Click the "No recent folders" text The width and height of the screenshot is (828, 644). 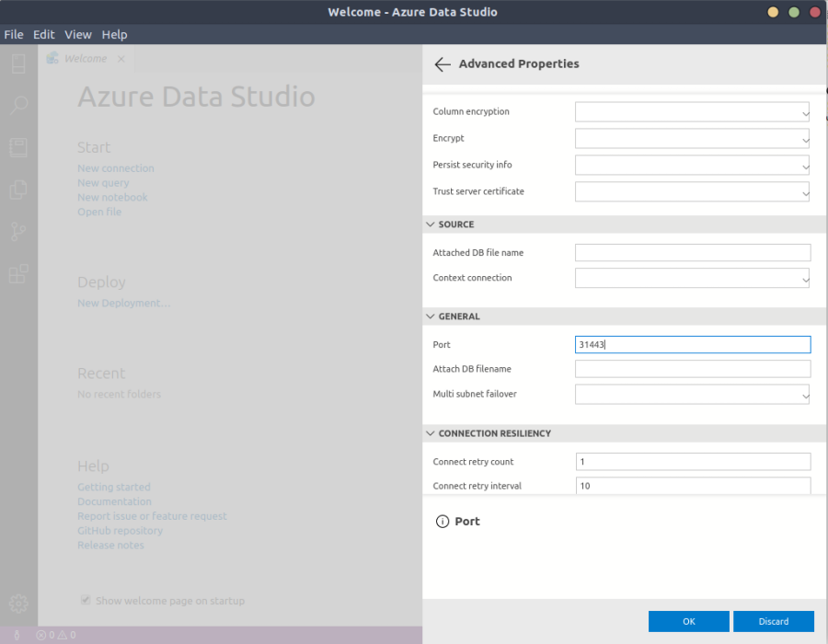pyautogui.click(x=119, y=395)
